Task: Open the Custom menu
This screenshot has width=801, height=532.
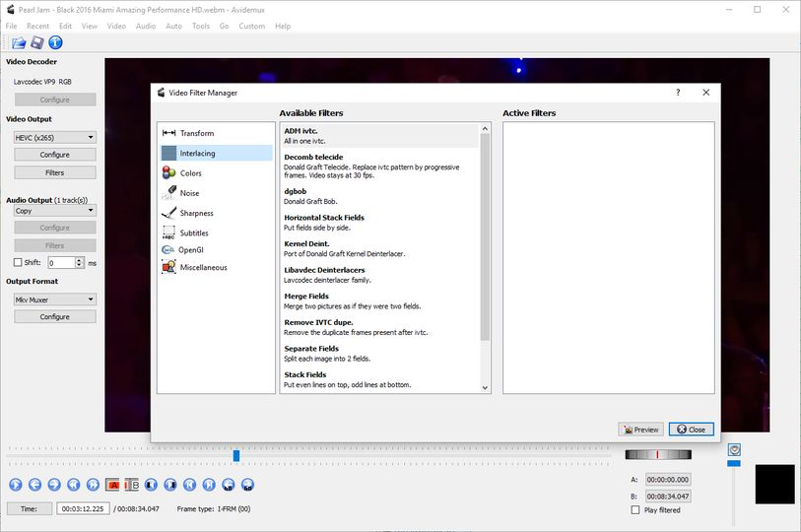Action: click(252, 26)
